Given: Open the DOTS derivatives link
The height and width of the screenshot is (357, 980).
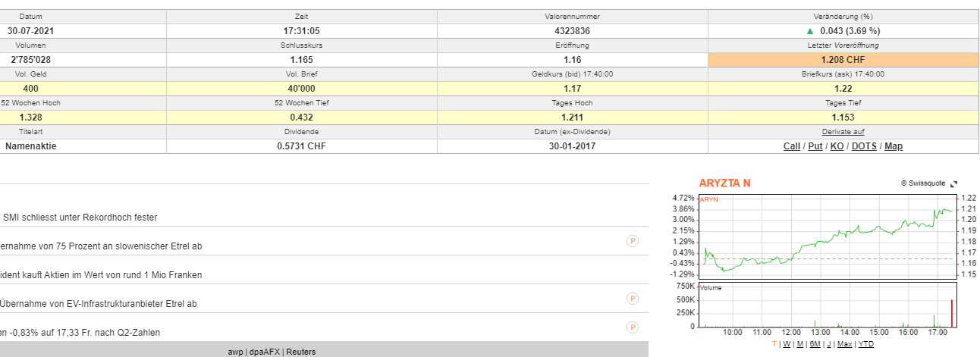Looking at the screenshot, I should click(x=864, y=146).
